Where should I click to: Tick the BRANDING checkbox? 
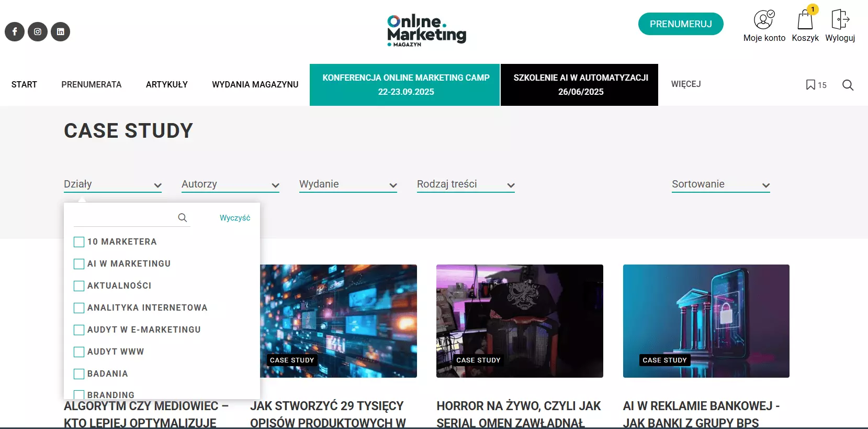79,394
